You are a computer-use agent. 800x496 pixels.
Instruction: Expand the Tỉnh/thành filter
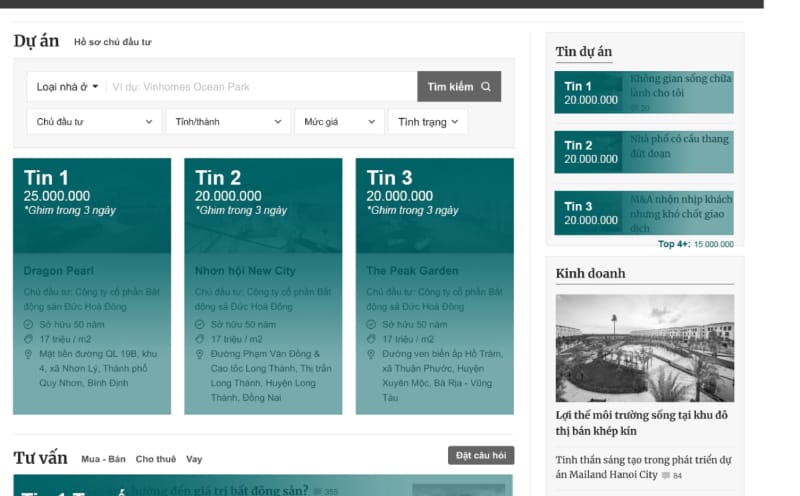[x=228, y=122]
